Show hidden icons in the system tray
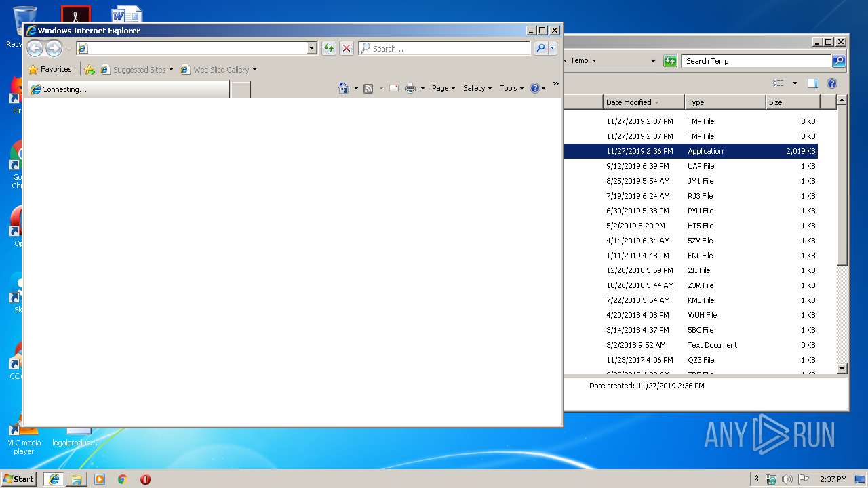The image size is (868, 488). 756,479
